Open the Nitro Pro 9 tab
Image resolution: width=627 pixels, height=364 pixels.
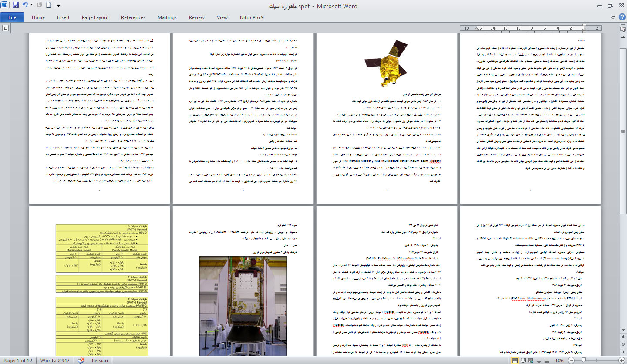252,17
